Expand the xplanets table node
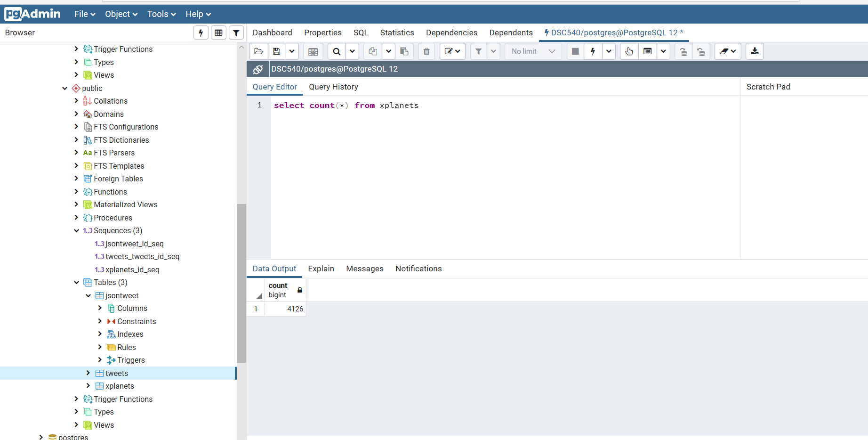868x440 pixels. (88, 386)
